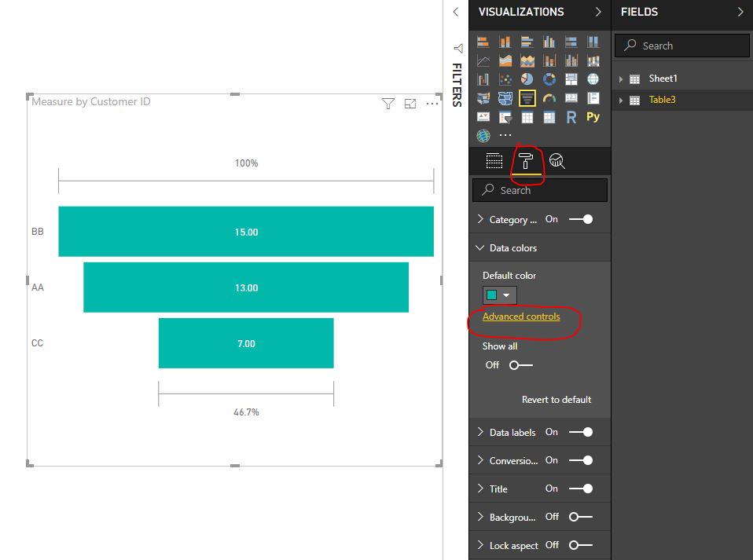Switch to the Format paint roller tab

pyautogui.click(x=526, y=161)
